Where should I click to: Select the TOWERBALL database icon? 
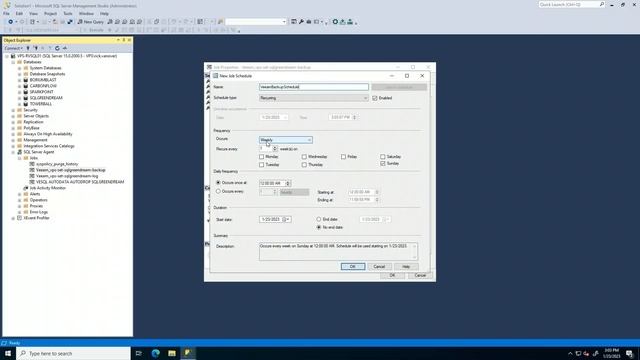[x=26, y=104]
